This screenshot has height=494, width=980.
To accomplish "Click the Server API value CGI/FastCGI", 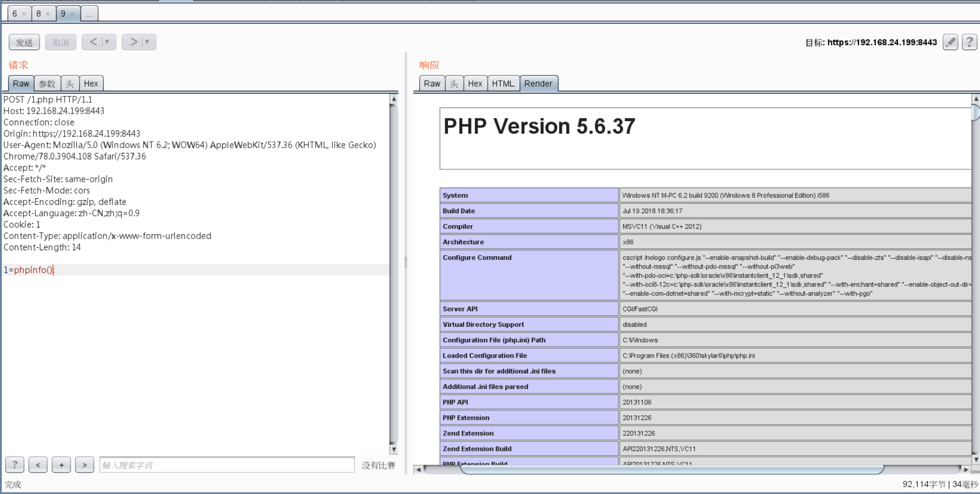I will tap(640, 309).
